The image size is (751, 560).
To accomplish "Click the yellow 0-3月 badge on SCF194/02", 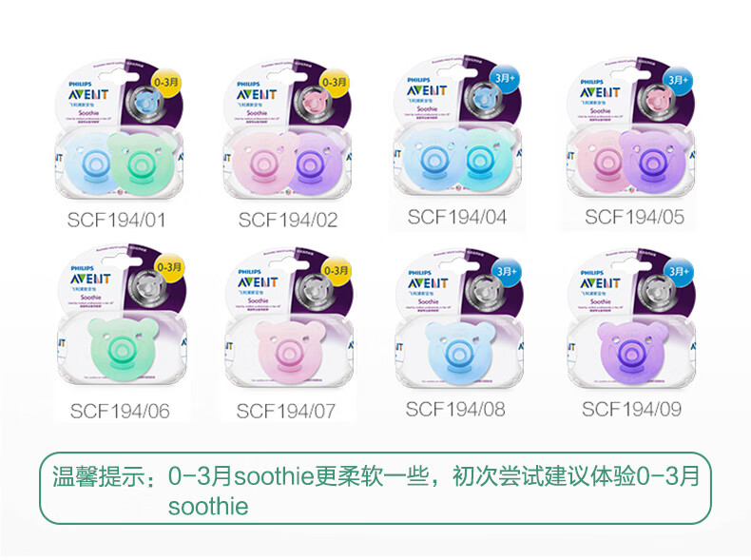I will [335, 83].
